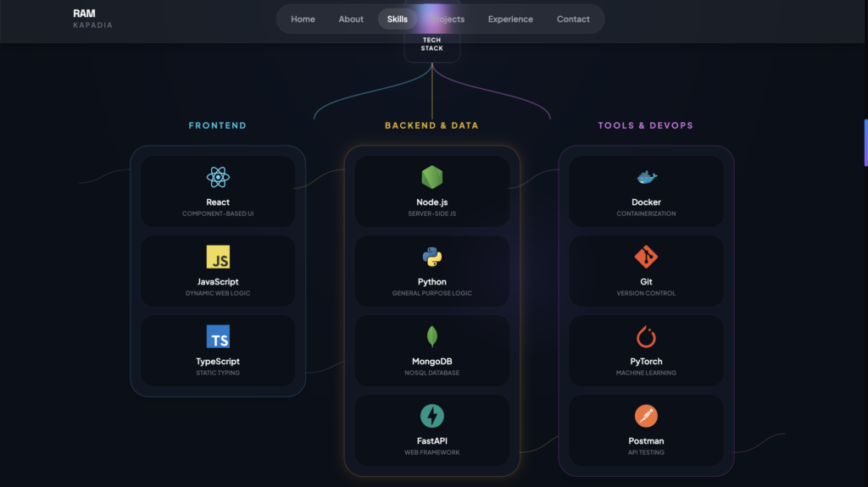Click the JavaScript card title
This screenshot has width=868, height=487.
(218, 282)
